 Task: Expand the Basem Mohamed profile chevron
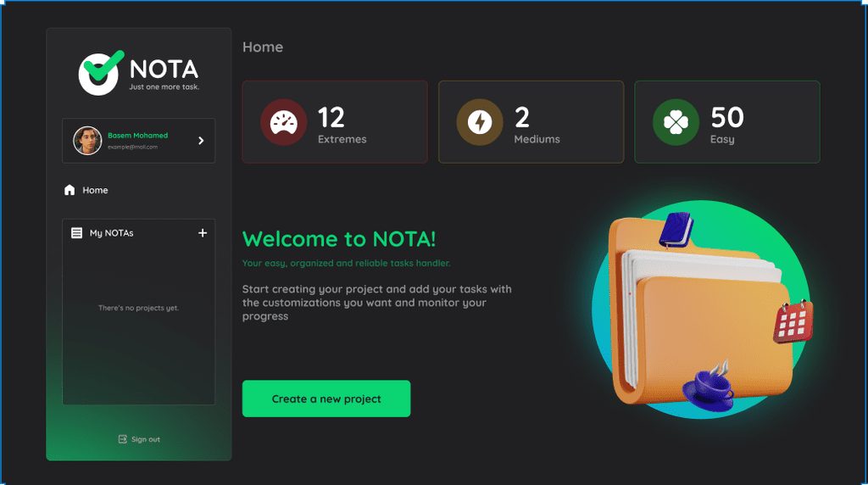pos(201,141)
